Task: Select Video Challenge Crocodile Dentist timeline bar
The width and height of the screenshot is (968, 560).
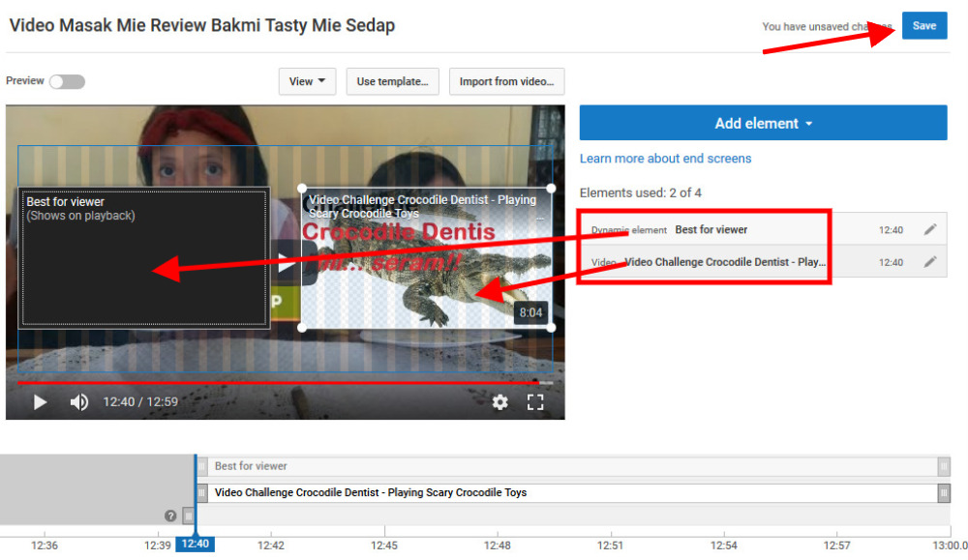Action: click(571, 493)
